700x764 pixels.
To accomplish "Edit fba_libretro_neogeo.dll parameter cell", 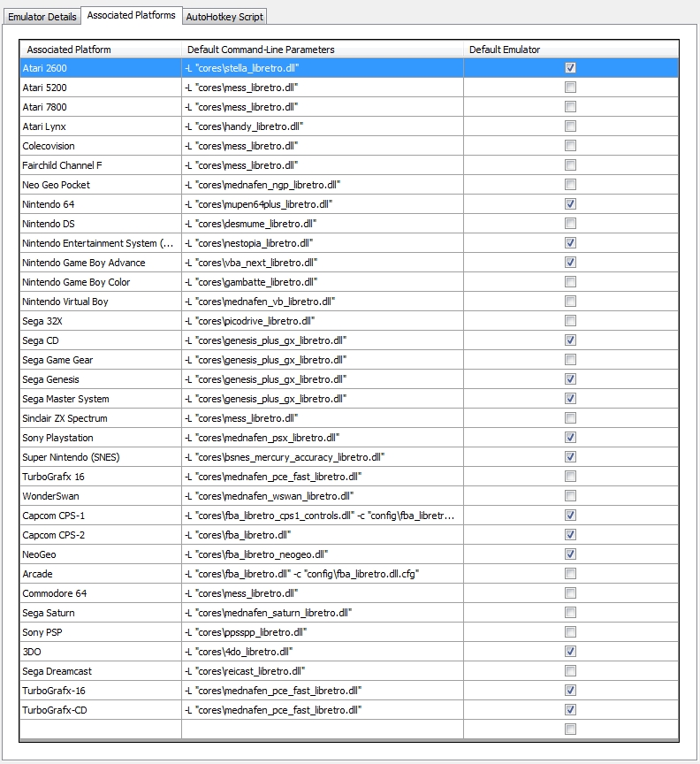I will click(x=323, y=554).
